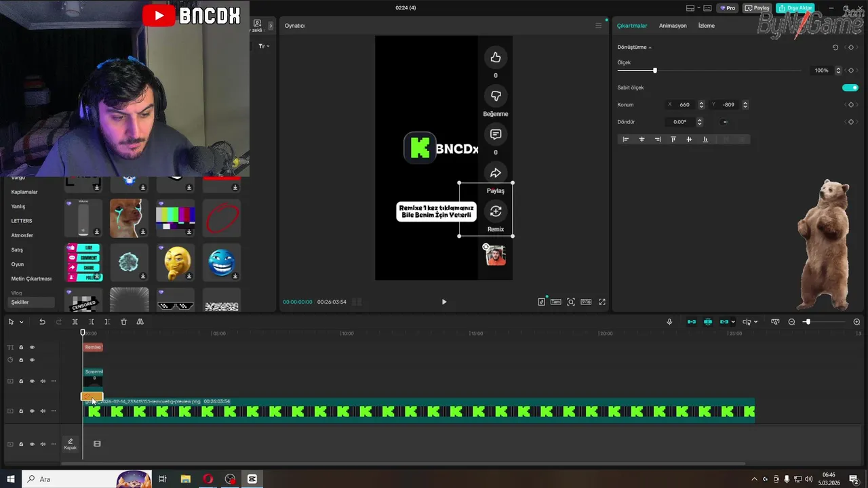
Task: Lock the text track
Action: point(21,347)
